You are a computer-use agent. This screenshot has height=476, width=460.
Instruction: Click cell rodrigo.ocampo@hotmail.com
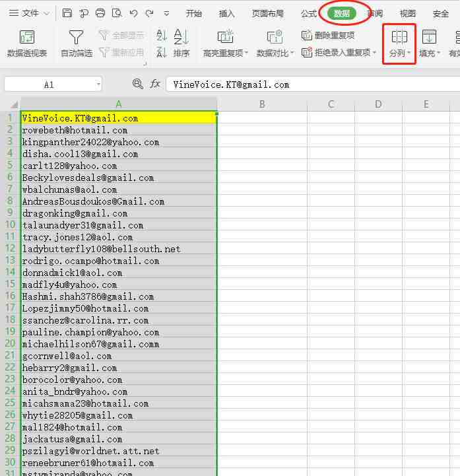(x=119, y=261)
